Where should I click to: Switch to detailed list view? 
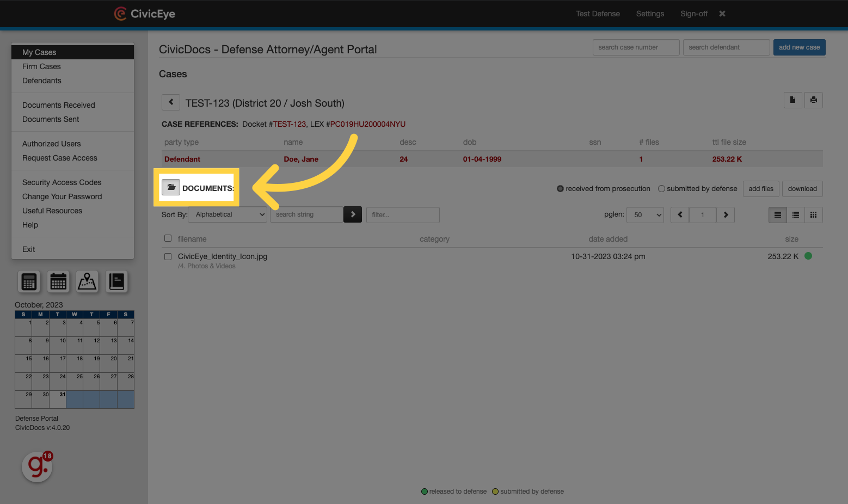tap(796, 215)
